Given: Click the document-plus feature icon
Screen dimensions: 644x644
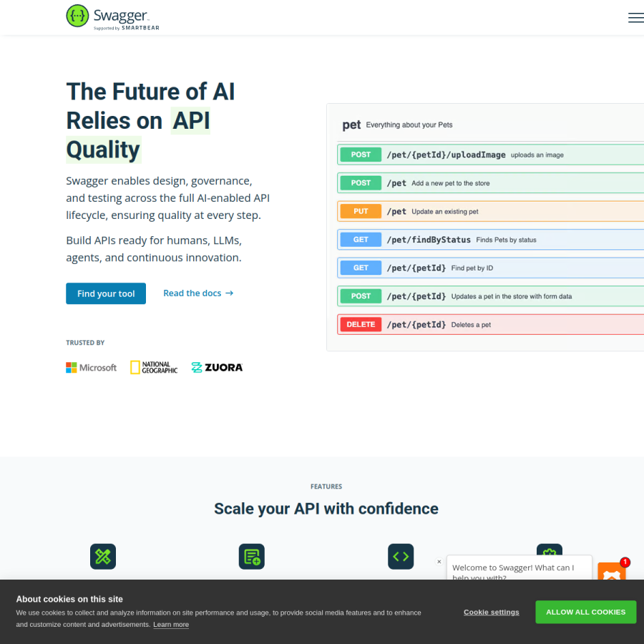Looking at the screenshot, I should click(x=252, y=557).
